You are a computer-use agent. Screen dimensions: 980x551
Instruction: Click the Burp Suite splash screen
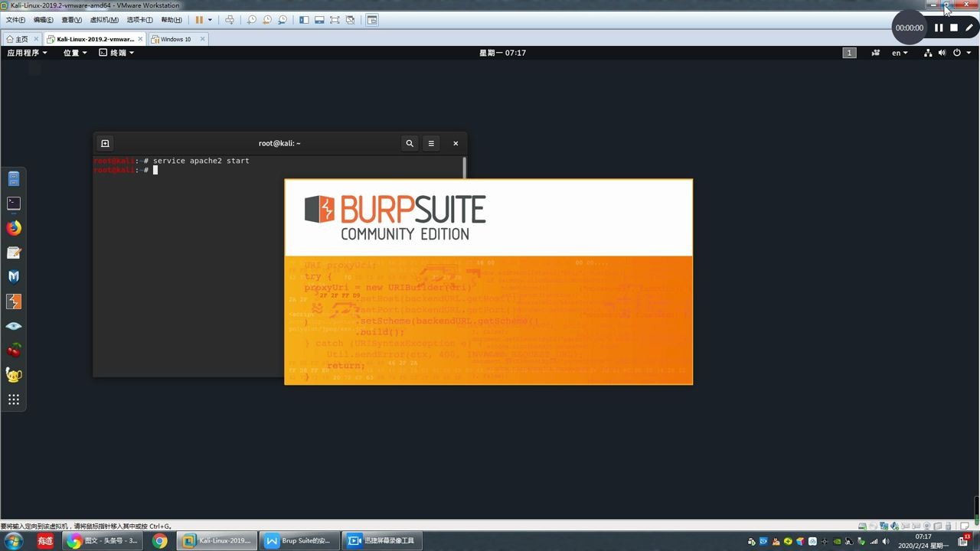[488, 282]
